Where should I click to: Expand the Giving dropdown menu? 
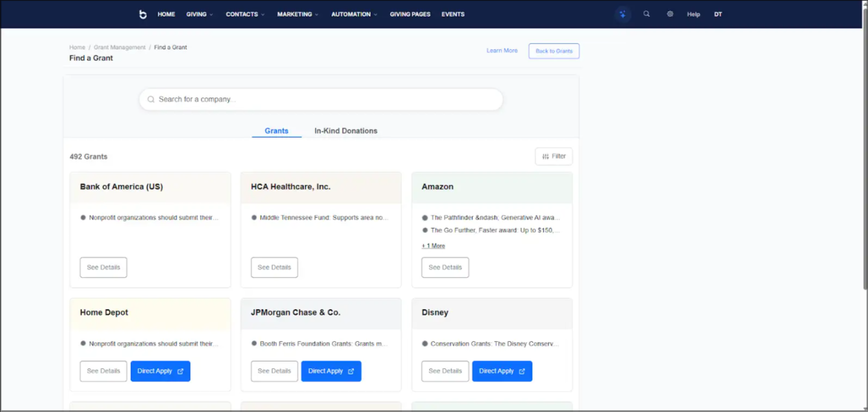pyautogui.click(x=200, y=14)
